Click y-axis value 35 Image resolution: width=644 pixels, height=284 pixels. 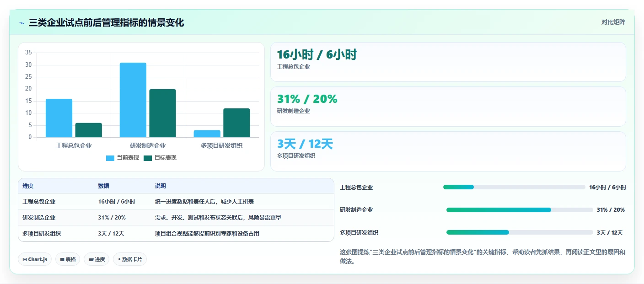[x=28, y=53]
